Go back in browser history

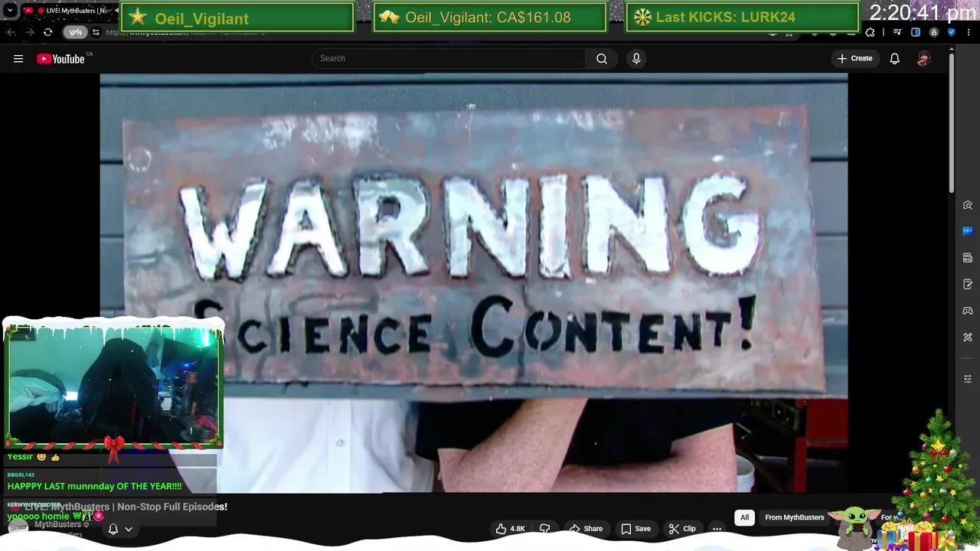pos(11,32)
